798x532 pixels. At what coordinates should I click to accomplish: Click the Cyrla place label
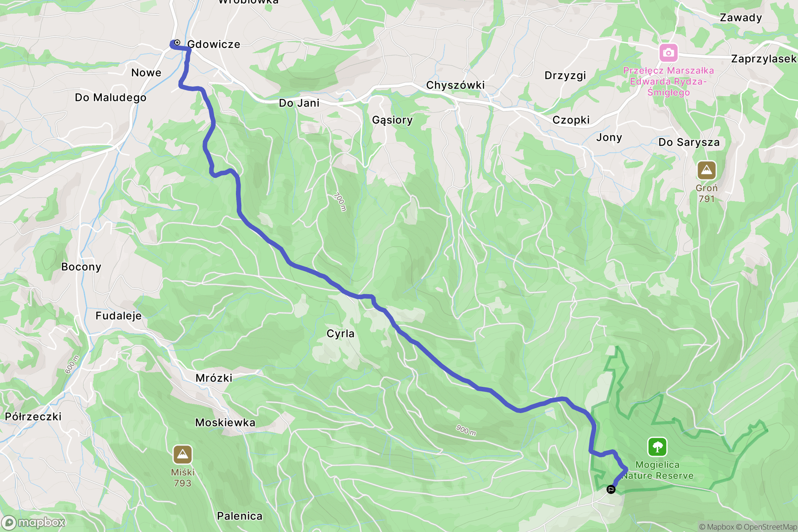340,334
